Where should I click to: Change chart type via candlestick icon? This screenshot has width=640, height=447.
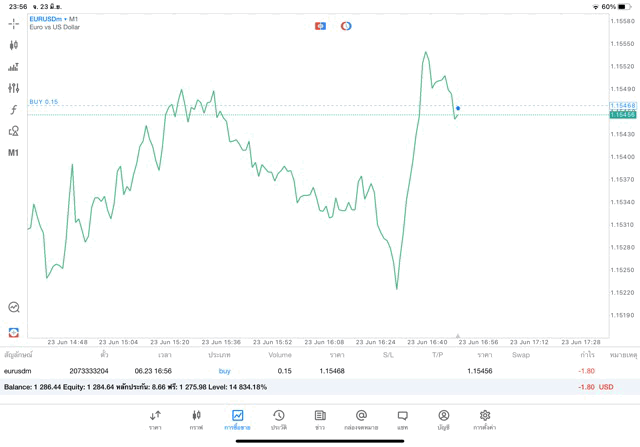[13, 45]
